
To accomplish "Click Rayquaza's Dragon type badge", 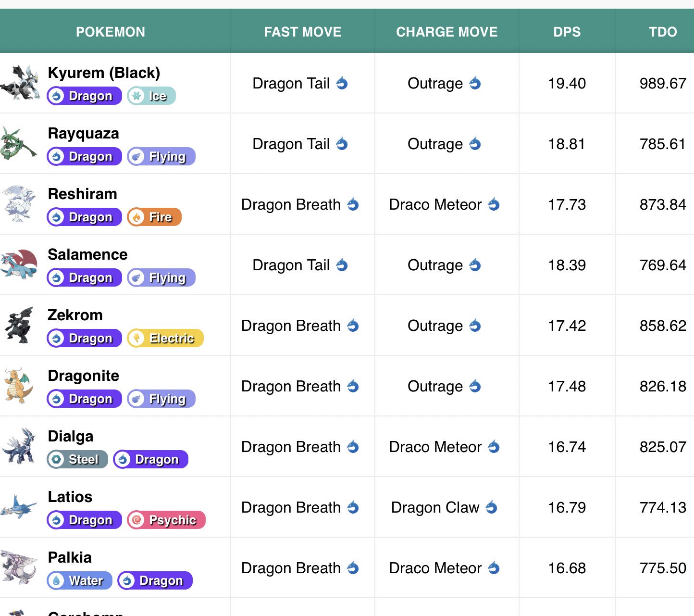I will point(84,156).
